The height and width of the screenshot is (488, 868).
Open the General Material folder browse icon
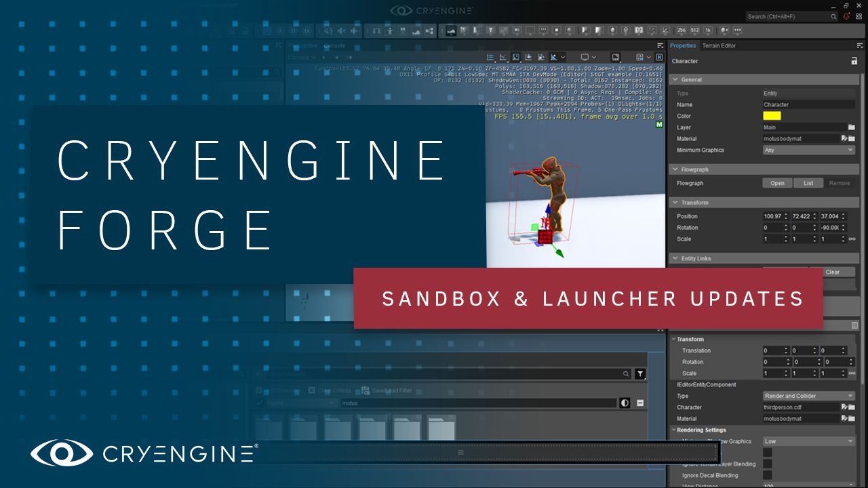[852, 138]
